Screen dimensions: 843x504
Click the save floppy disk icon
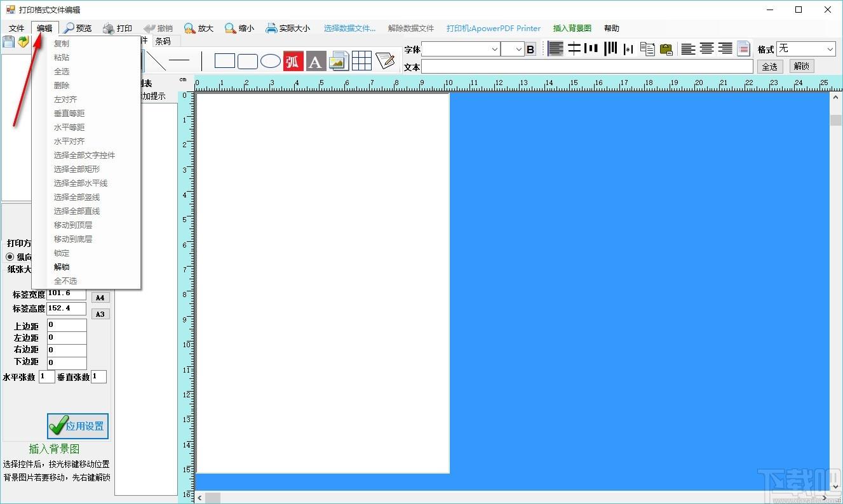click(x=8, y=42)
